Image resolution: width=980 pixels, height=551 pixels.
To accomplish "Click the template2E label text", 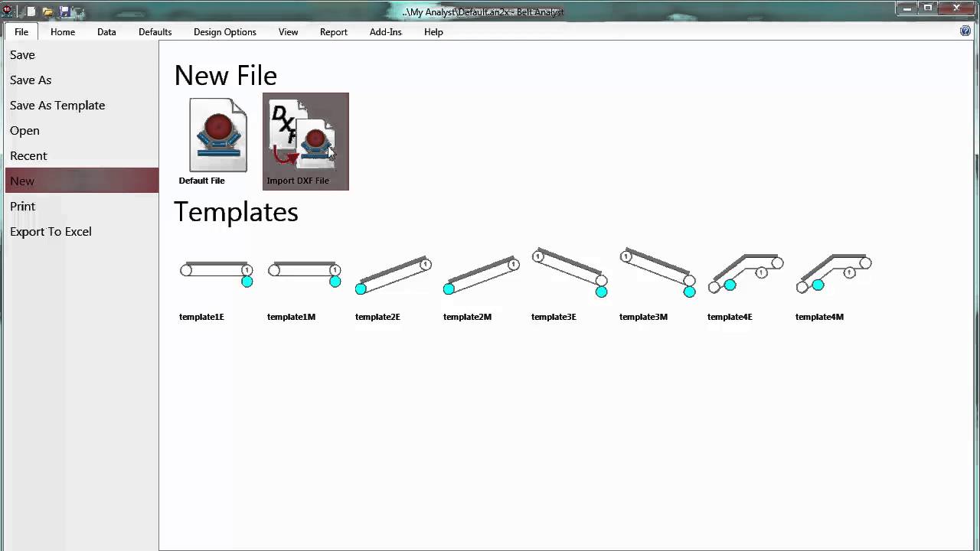I will [x=377, y=317].
